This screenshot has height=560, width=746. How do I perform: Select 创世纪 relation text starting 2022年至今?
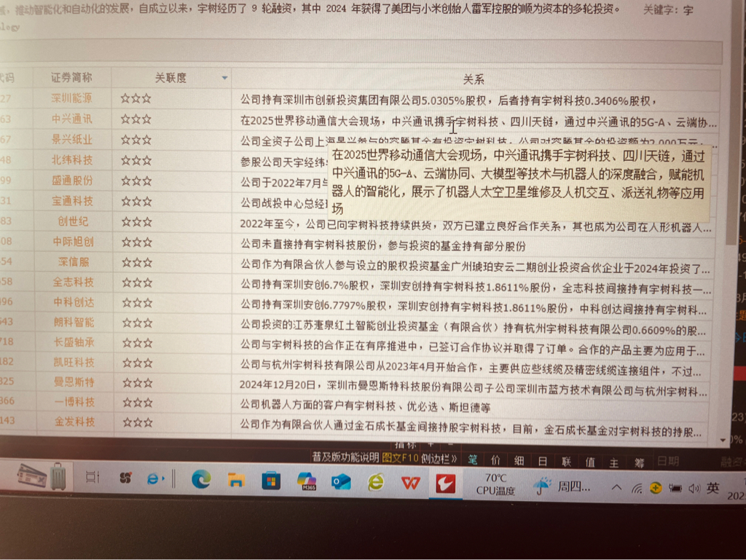click(475, 225)
